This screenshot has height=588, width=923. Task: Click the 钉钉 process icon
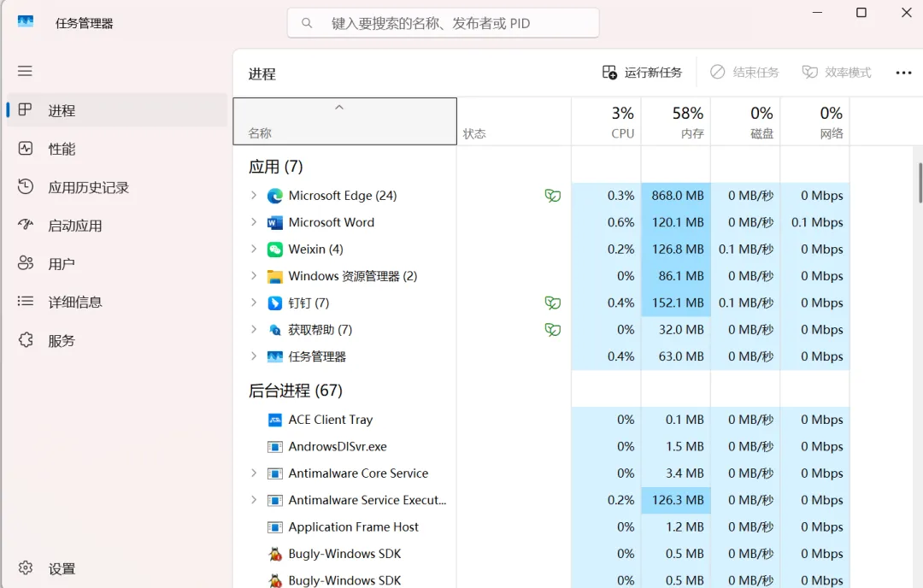[275, 303]
